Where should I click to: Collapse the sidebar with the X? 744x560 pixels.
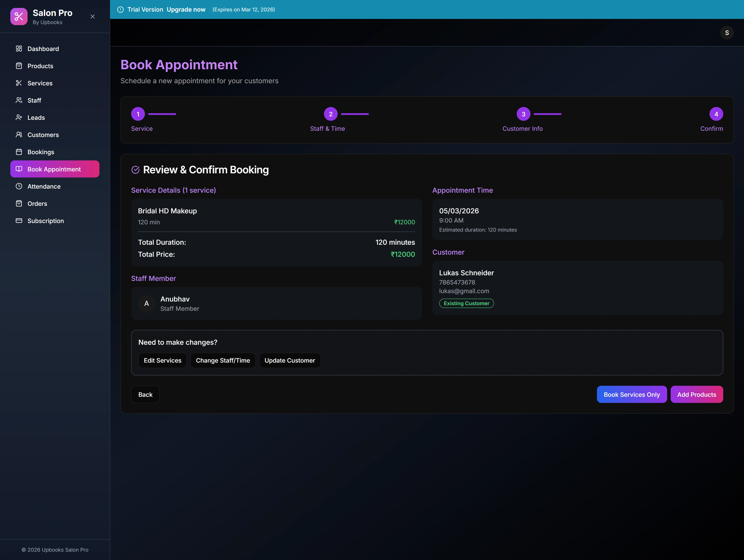93,16
